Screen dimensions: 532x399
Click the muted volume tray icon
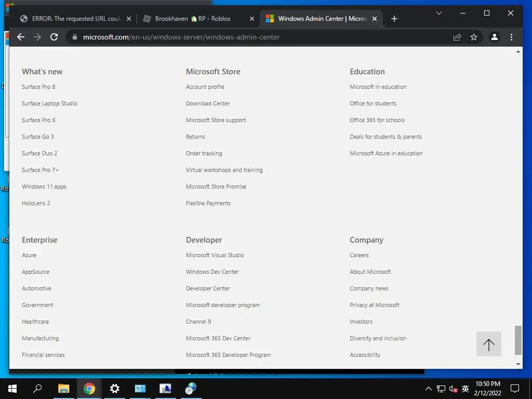click(453, 389)
